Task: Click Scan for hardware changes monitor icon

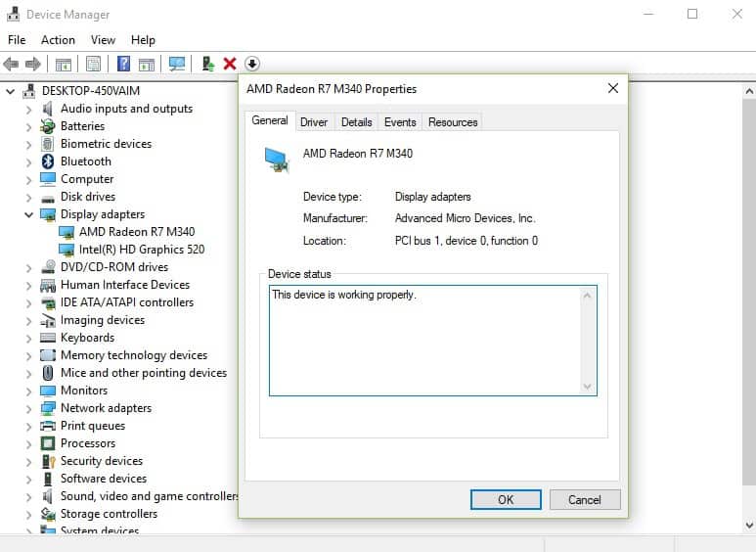Action: 176,64
